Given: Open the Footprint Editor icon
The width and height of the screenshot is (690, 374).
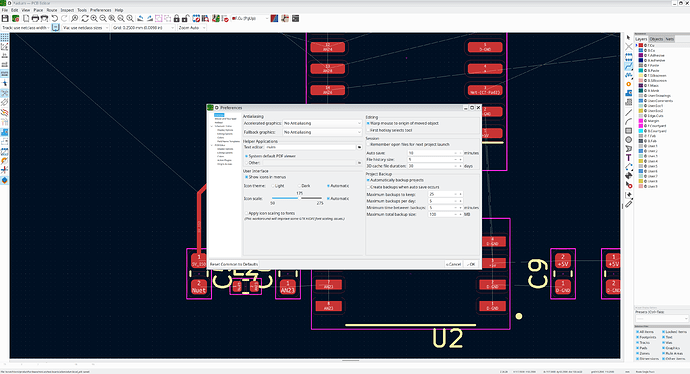Looking at the screenshot, I should tap(196, 18).
